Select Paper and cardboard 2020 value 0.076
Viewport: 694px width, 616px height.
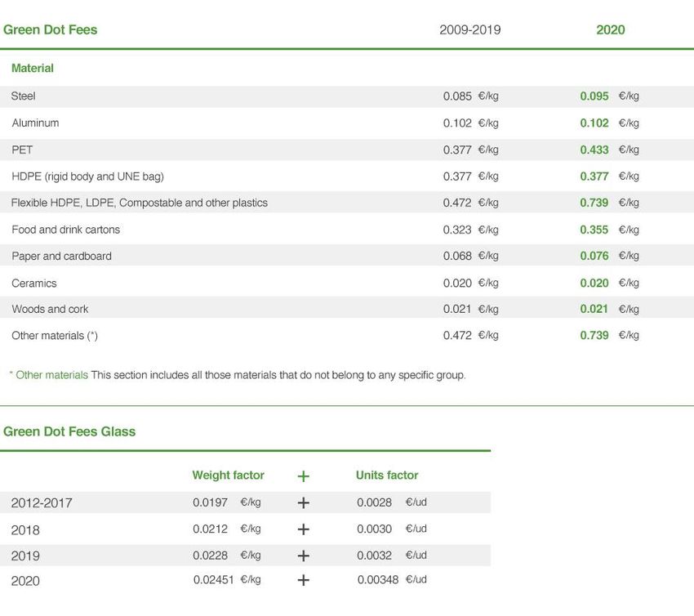594,256
